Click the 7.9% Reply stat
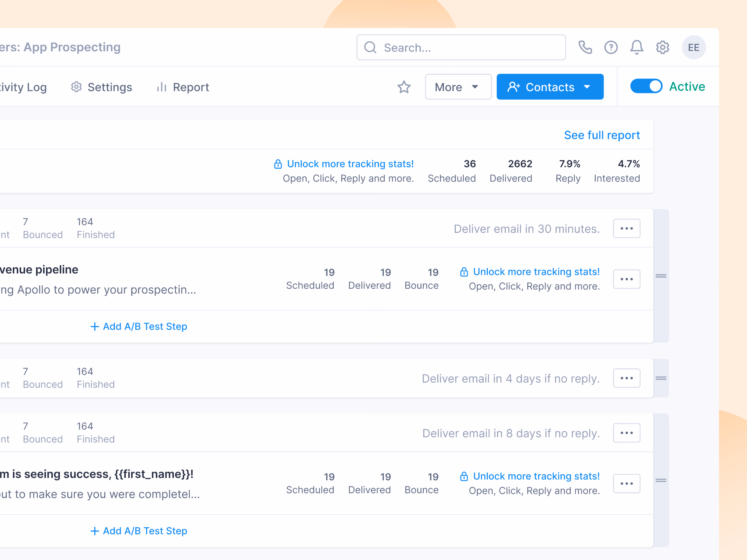 pos(568,171)
